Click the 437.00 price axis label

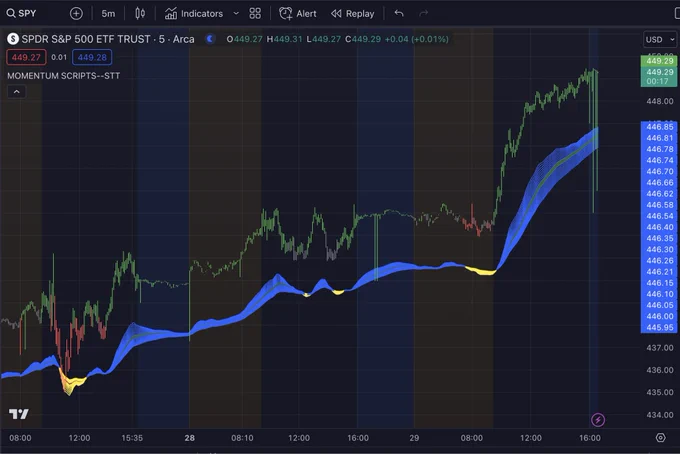(660, 348)
